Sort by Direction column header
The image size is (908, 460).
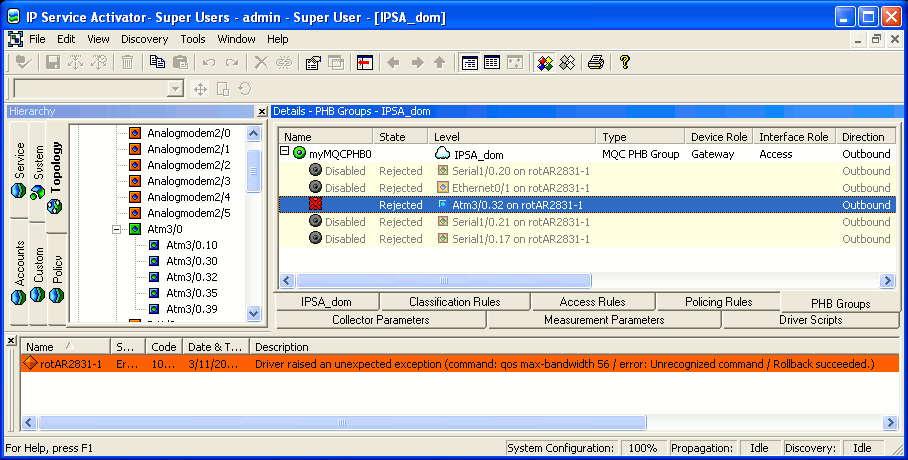[866, 137]
